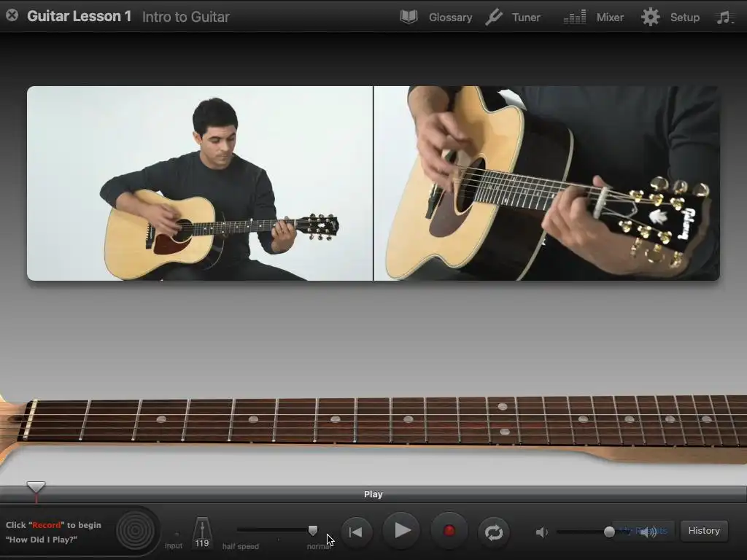Viewport: 747px width, 560px height.
Task: Click the wide-shot instructor video
Action: tap(200, 183)
